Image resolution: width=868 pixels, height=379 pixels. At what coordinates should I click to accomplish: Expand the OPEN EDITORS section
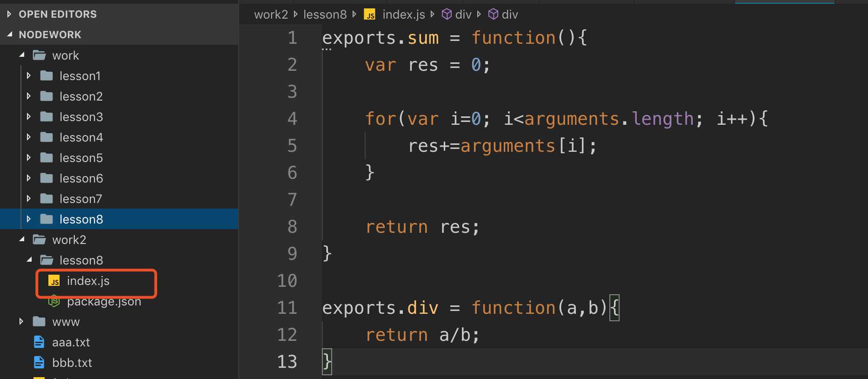9,14
